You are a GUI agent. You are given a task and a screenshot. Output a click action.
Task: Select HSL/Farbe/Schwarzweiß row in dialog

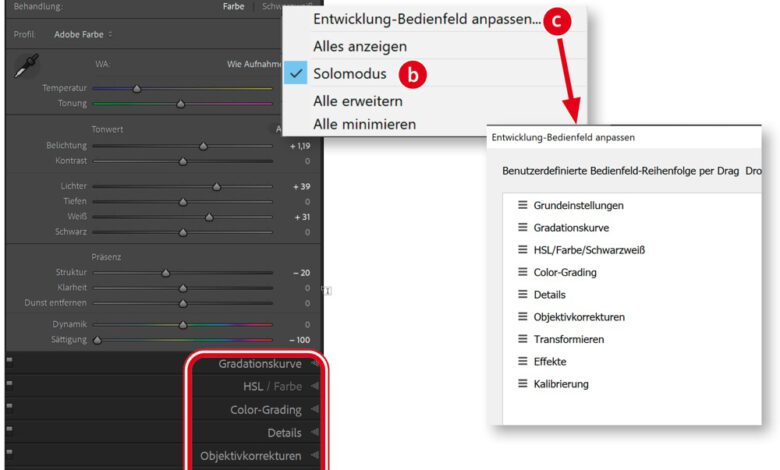tap(632, 250)
